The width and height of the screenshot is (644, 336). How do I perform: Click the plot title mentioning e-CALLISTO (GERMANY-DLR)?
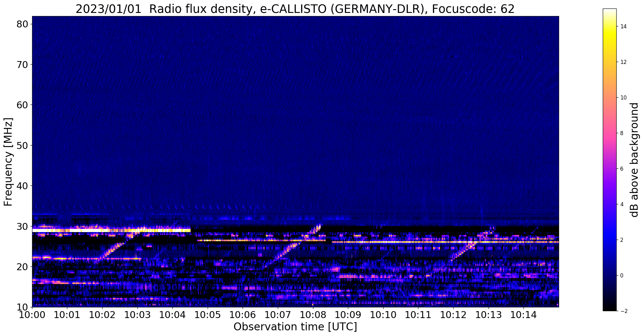coord(295,9)
